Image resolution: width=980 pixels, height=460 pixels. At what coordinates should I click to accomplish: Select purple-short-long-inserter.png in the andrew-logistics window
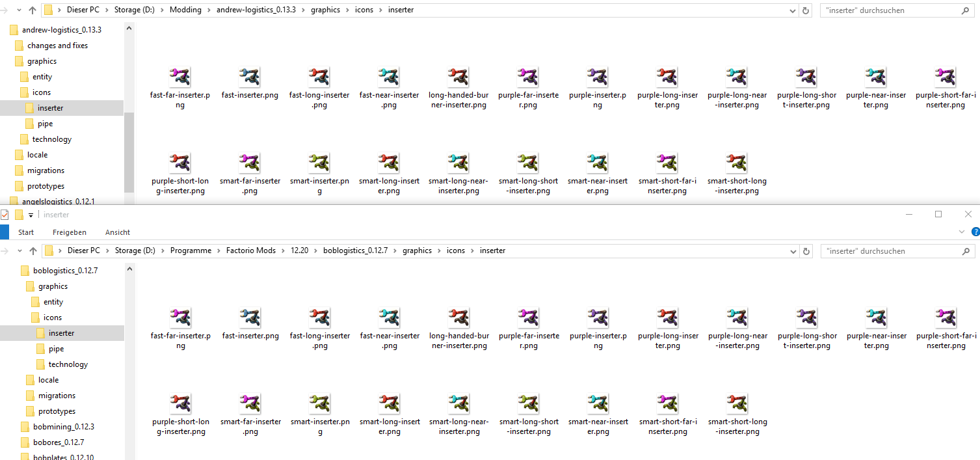[180, 174]
